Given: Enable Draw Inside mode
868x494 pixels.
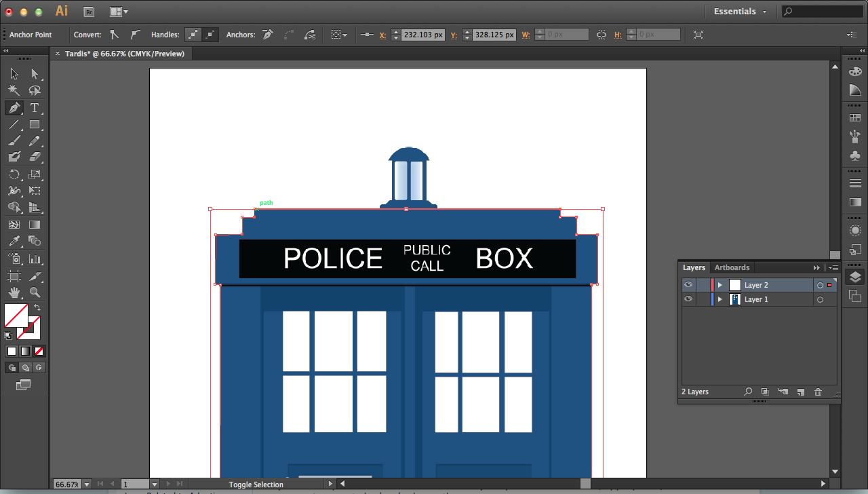Looking at the screenshot, I should click(39, 367).
